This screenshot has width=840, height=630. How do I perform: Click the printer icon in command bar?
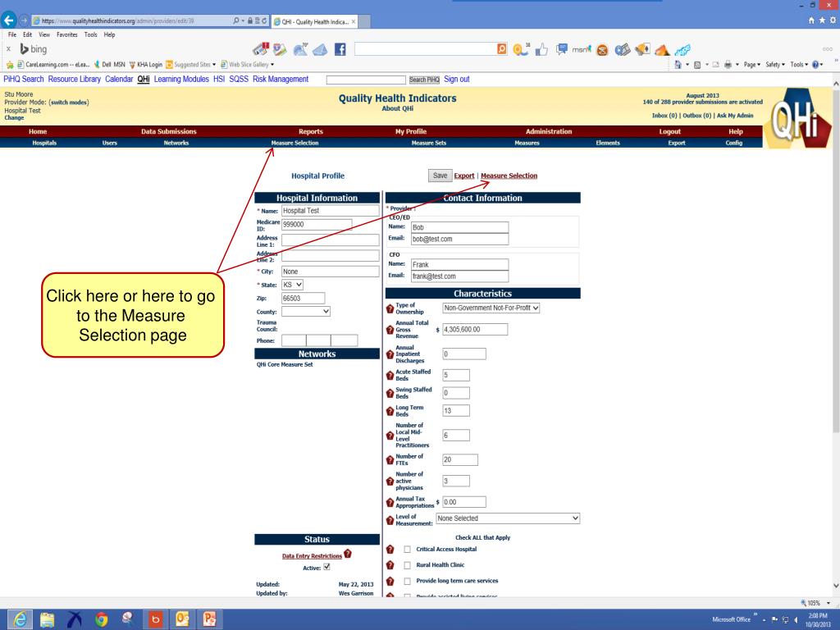click(728, 64)
